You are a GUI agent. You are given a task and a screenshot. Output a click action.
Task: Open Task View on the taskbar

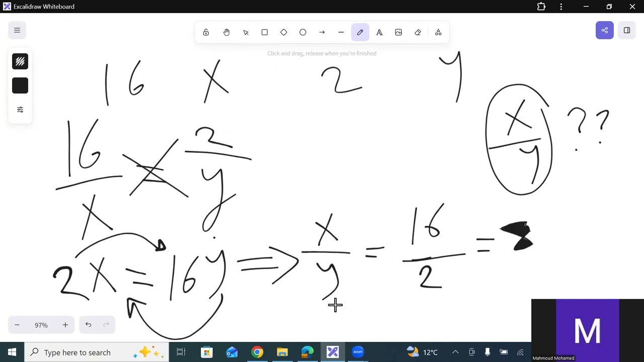click(181, 352)
